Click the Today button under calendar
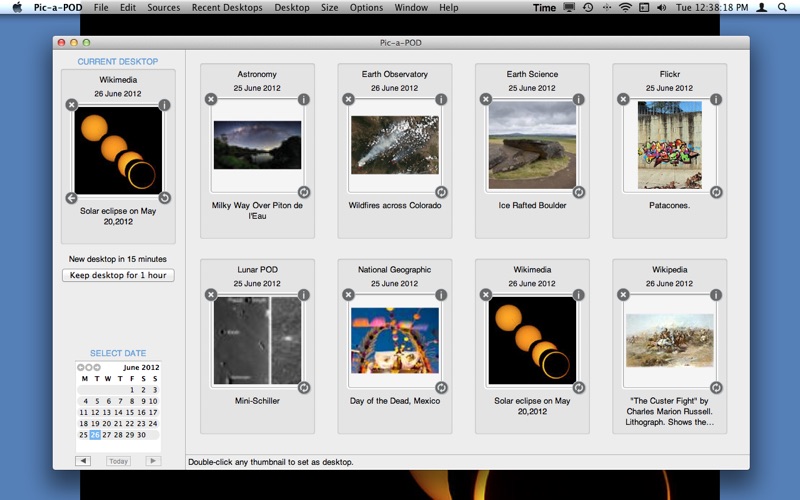Screen dimensions: 800x500 (118, 461)
